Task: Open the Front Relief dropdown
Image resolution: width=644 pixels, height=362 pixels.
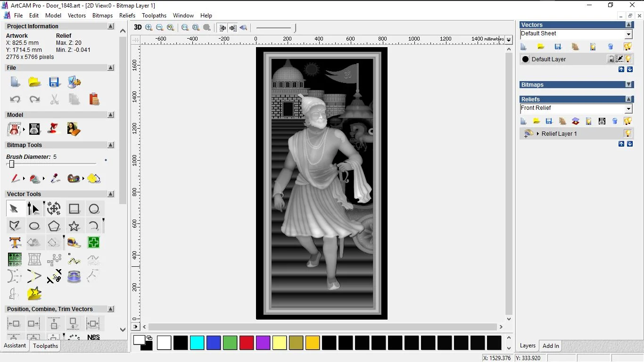Action: tap(628, 109)
